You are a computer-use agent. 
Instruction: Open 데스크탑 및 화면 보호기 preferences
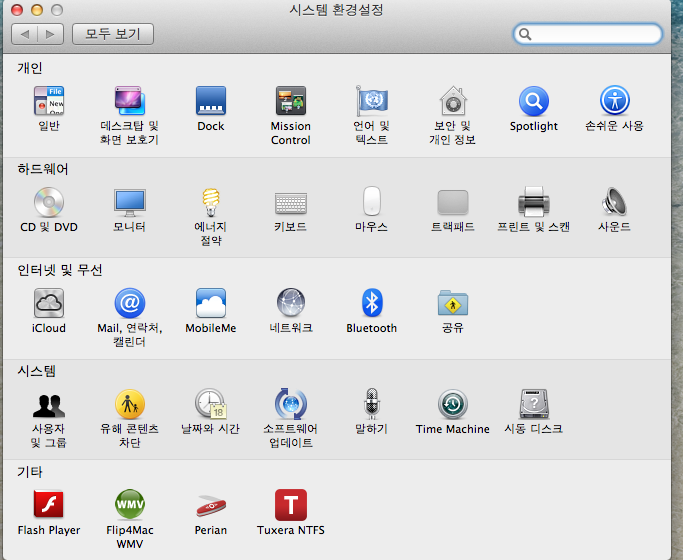129,101
